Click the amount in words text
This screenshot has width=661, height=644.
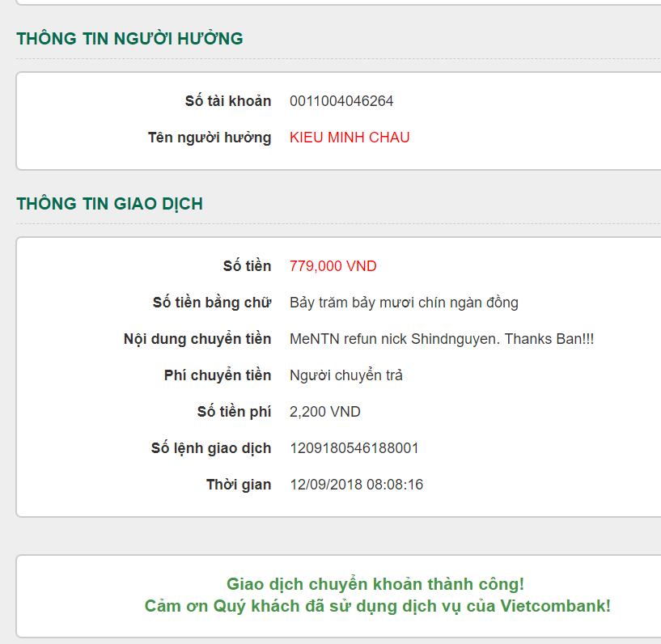404,303
